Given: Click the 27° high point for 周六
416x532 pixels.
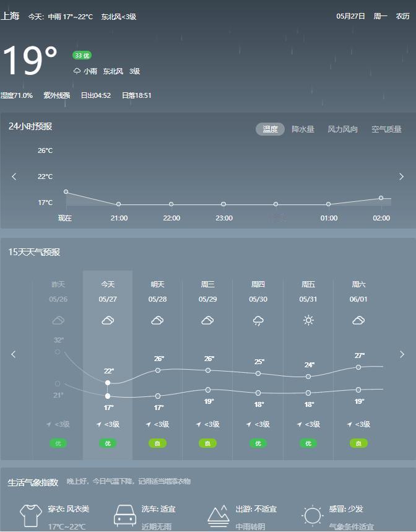Looking at the screenshot, I should tap(358, 367).
